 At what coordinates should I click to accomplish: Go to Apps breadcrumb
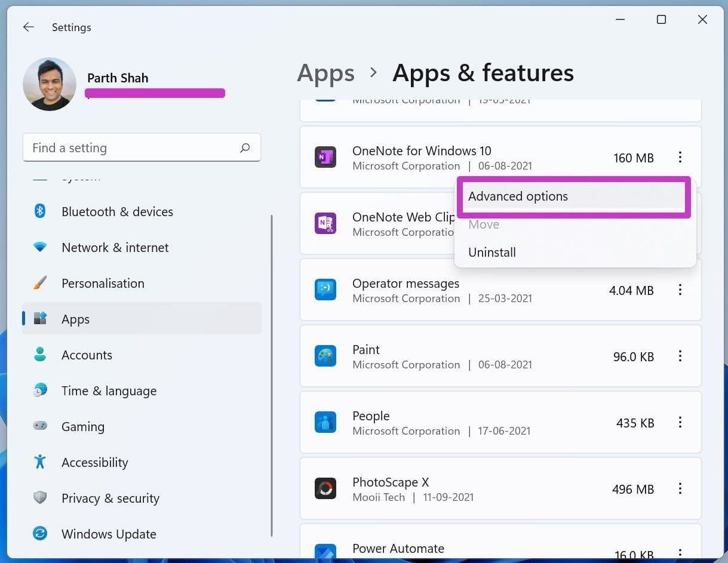(325, 73)
